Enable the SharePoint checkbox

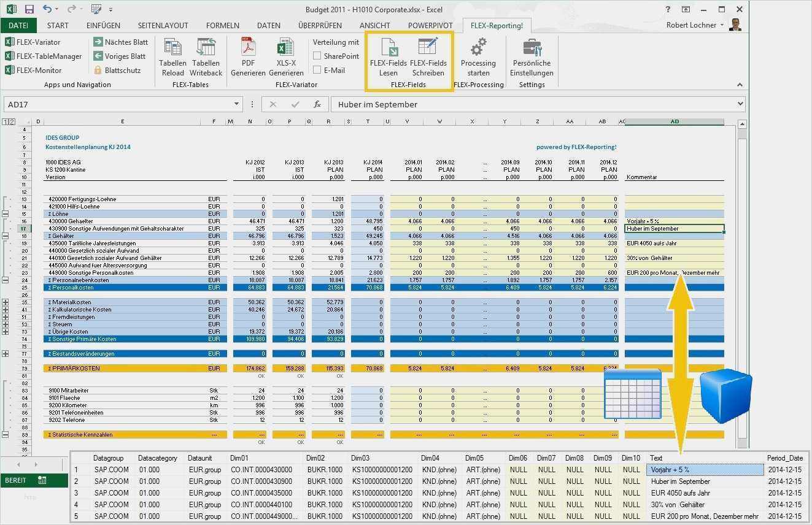[317, 56]
